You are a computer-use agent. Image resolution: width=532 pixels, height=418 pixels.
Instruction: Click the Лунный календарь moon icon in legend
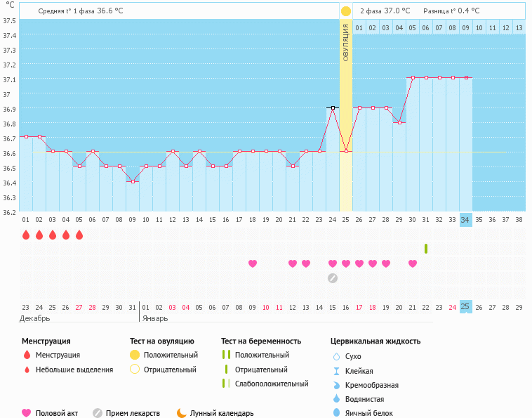pos(182,413)
